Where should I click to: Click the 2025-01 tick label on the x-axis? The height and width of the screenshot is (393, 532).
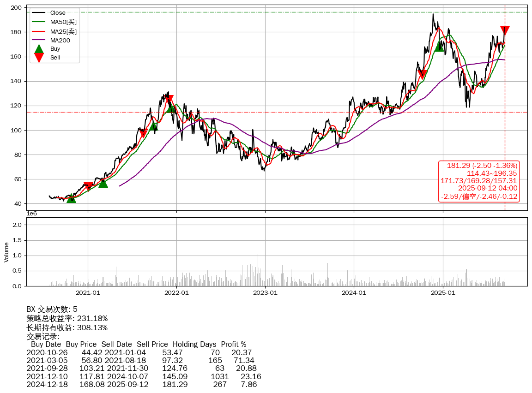pyautogui.click(x=442, y=292)
